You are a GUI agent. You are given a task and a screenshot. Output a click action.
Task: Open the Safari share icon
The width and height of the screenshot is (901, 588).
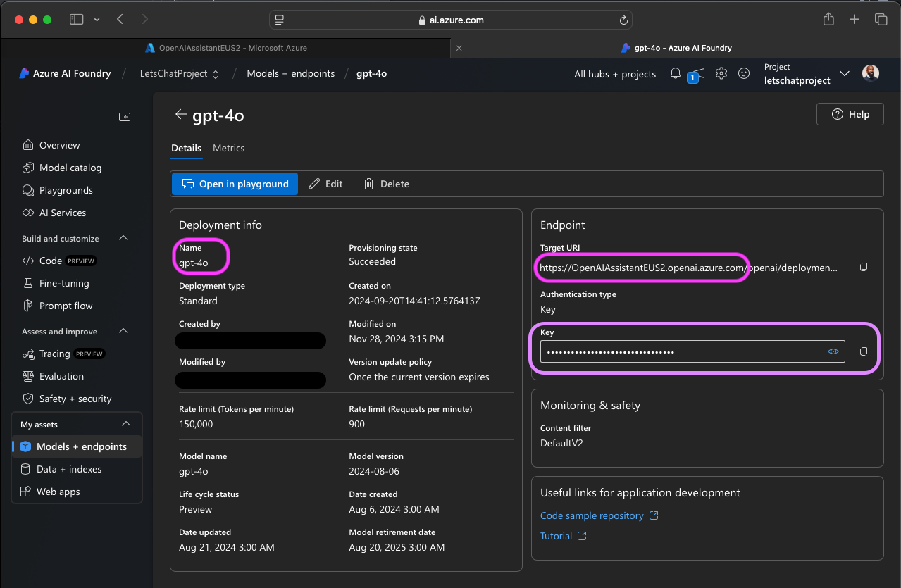pos(829,19)
